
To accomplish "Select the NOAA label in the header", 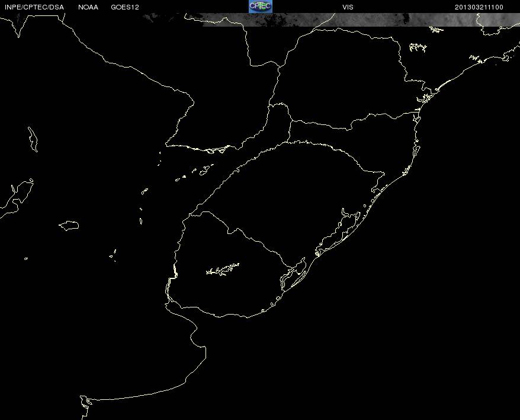I will coord(88,7).
